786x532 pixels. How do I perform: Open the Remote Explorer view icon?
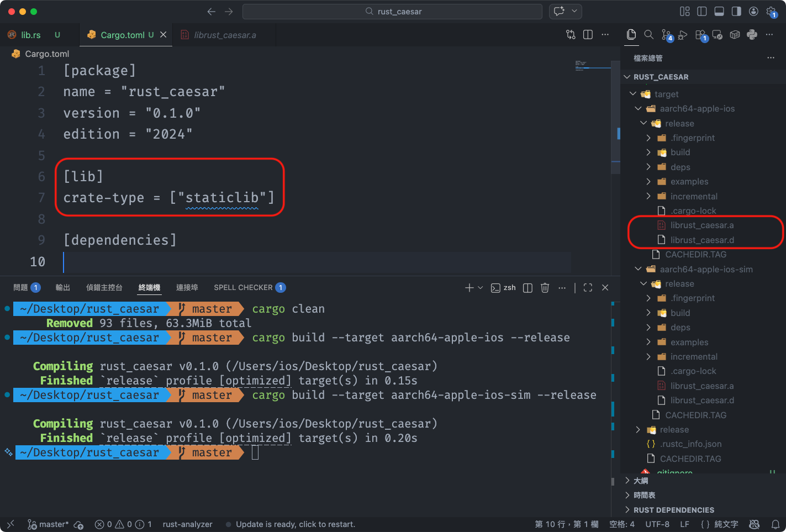[718, 35]
